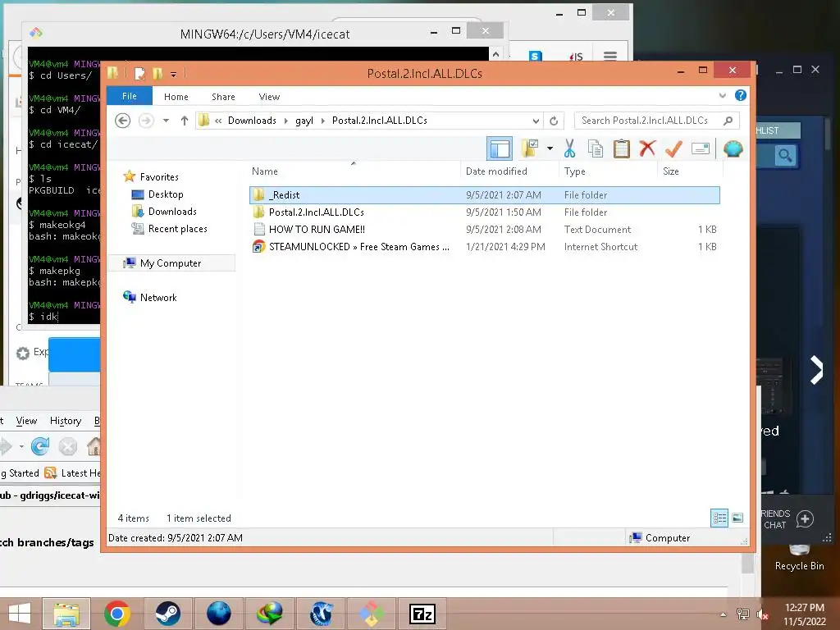Select Network in the navigation pane

point(158,297)
